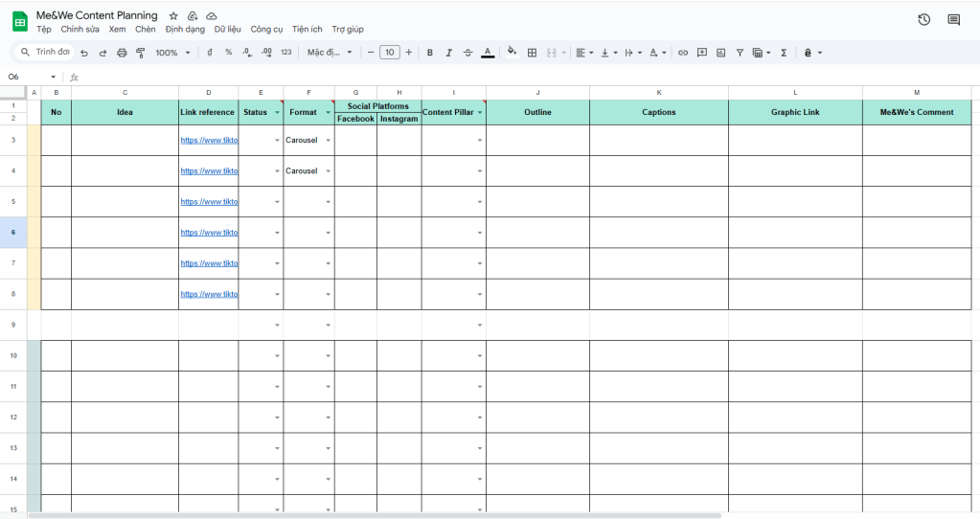980x519 pixels.
Task: Open the Định dạng menu
Action: coord(185,30)
